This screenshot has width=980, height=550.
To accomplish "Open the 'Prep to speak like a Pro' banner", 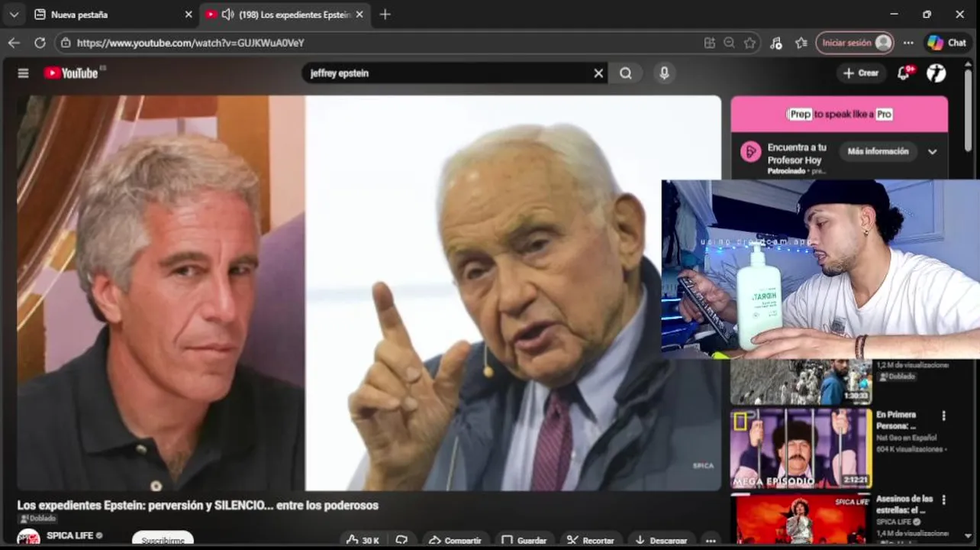I will (840, 114).
